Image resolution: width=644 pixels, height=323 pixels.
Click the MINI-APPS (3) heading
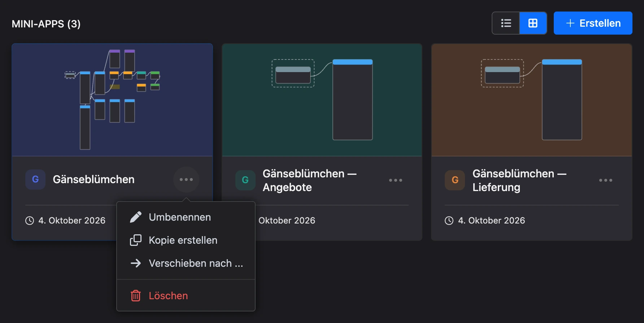(46, 24)
